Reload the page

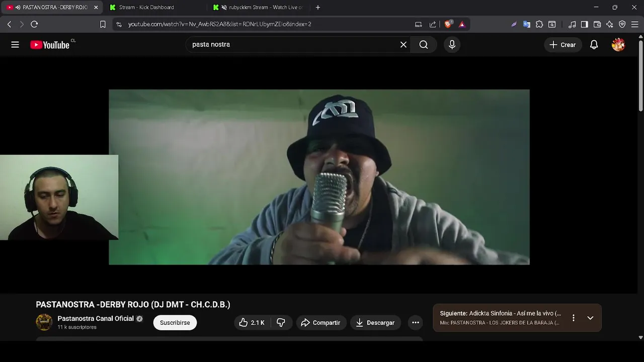[34, 24]
